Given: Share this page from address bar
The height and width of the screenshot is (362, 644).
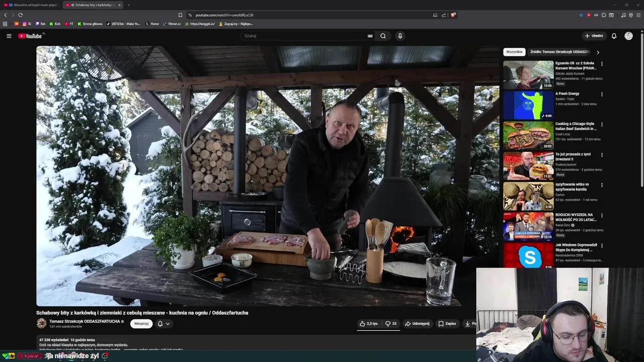Looking at the screenshot, I should (443, 15).
